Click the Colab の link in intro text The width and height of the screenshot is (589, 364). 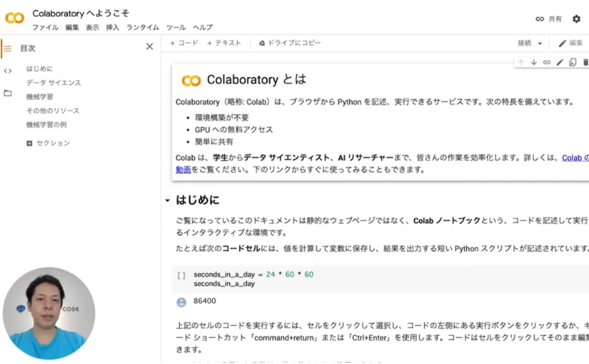coord(575,158)
